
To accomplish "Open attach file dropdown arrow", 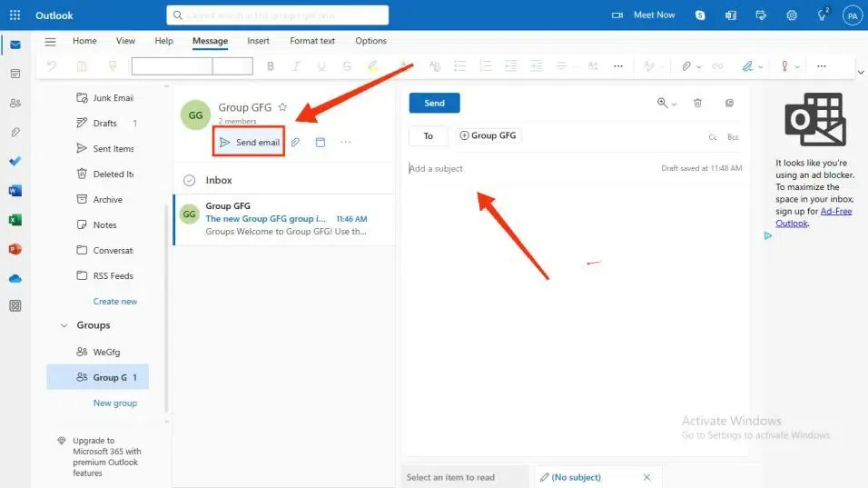I will [699, 67].
